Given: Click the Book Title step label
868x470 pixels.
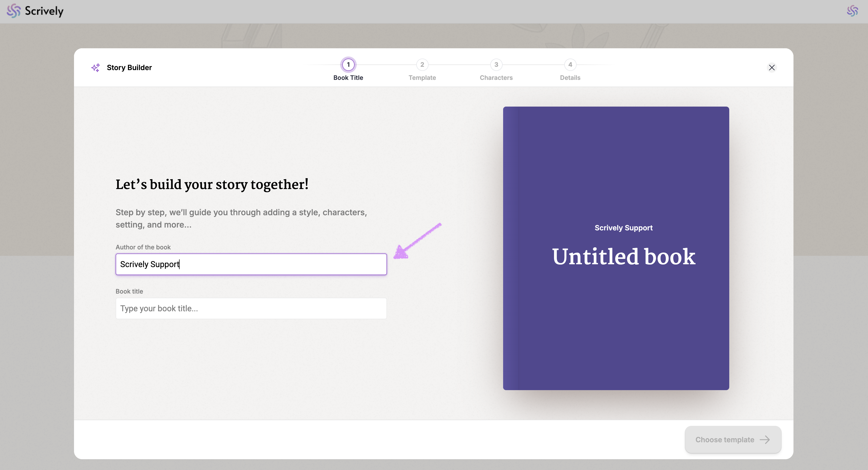Looking at the screenshot, I should click(x=348, y=78).
